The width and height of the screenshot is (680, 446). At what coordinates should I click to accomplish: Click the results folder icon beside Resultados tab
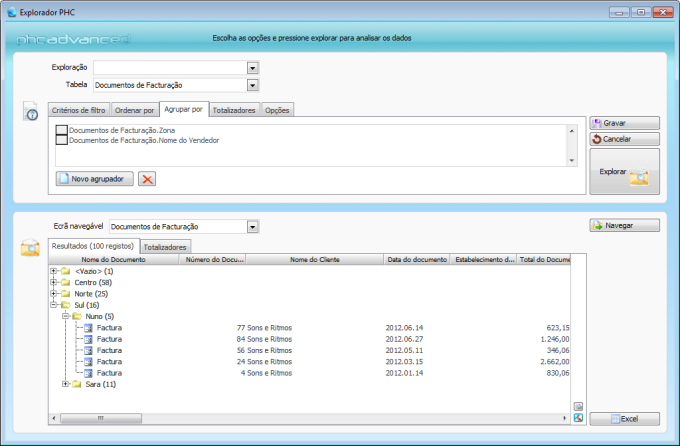pyautogui.click(x=30, y=247)
